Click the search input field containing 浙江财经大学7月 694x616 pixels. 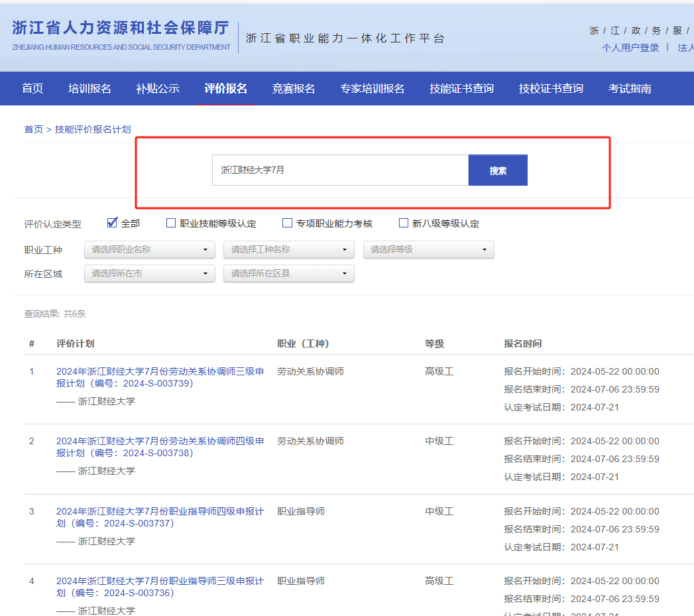click(340, 170)
